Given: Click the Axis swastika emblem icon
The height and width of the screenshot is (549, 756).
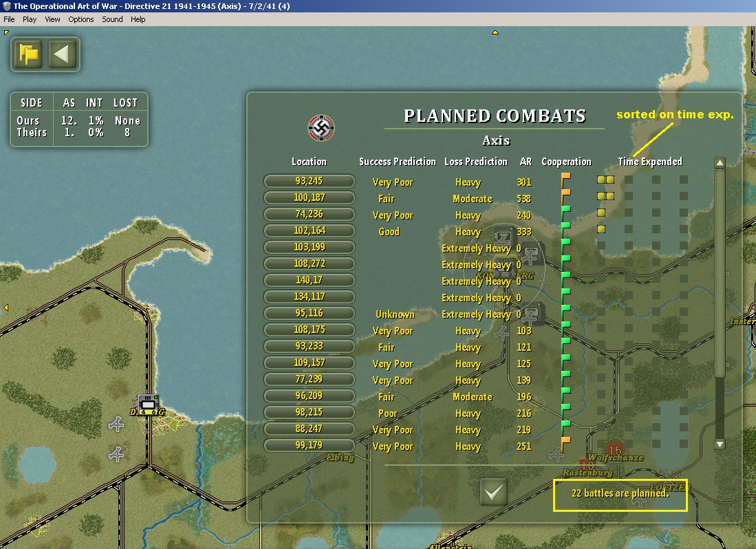Looking at the screenshot, I should (321, 128).
